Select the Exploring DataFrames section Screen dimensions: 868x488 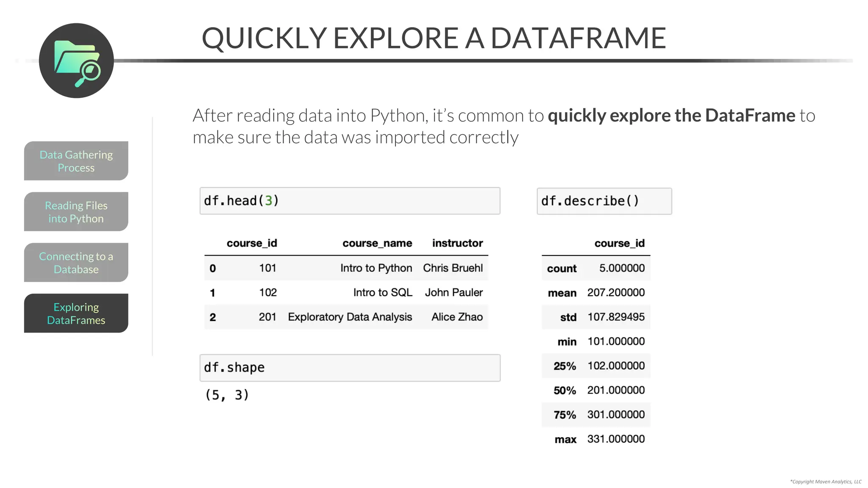(x=76, y=313)
